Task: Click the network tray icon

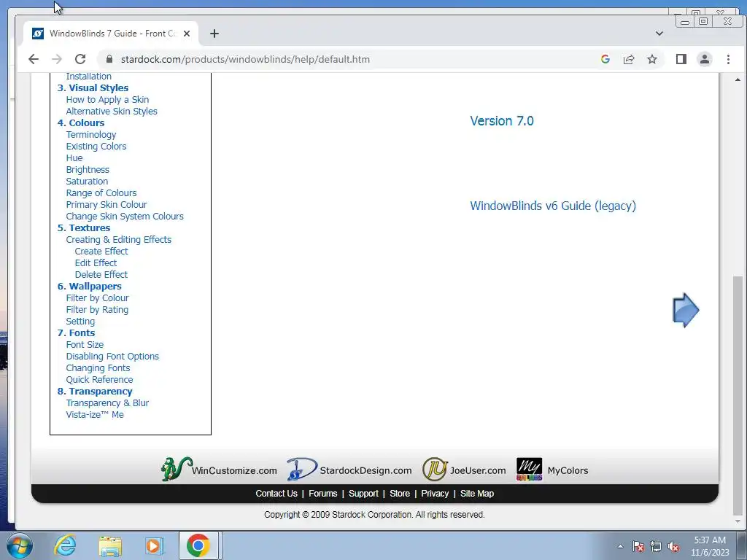Action: pos(656,546)
